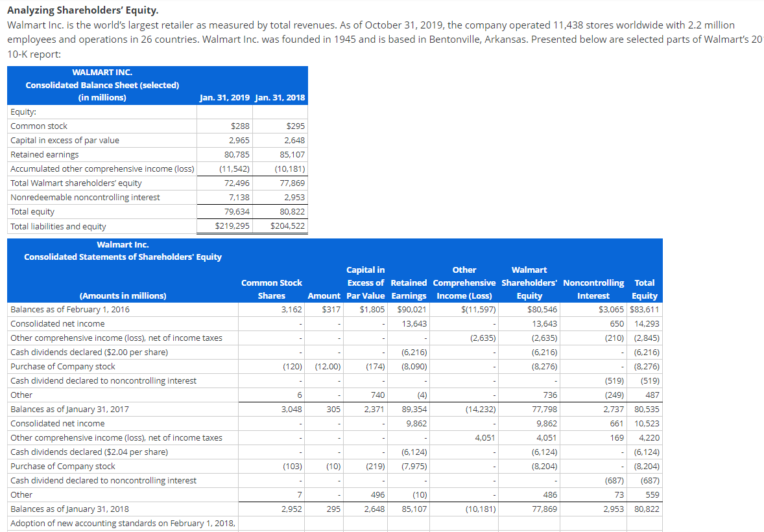Click the 80,785 retained earnings value
The height and width of the screenshot is (532, 764).
(x=237, y=154)
